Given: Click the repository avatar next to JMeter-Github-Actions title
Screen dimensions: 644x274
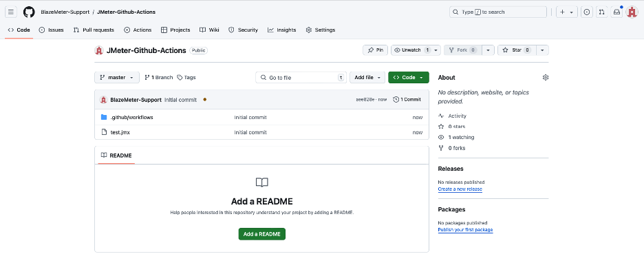Looking at the screenshot, I should tap(98, 50).
